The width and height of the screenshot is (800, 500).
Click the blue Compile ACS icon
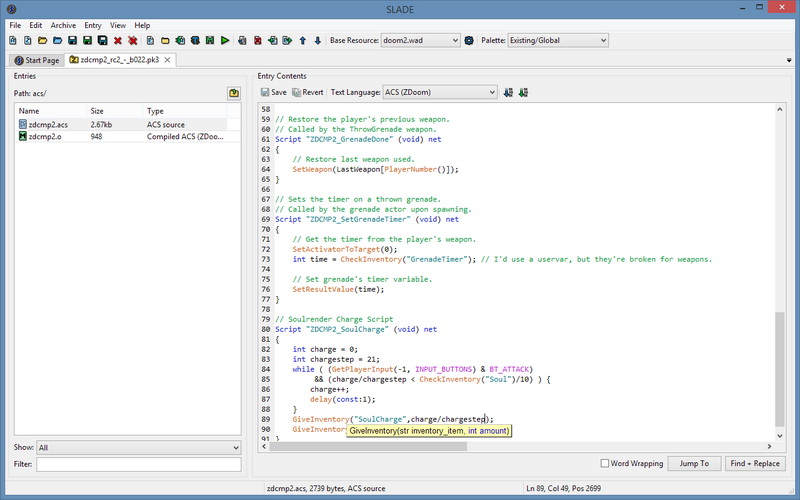[x=508, y=92]
